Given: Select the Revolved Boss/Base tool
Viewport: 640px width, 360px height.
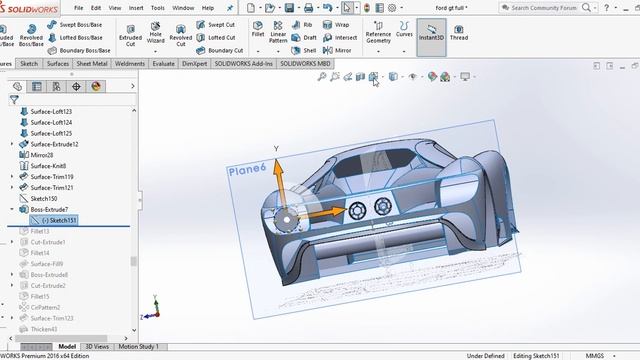Looking at the screenshot, I should (x=31, y=36).
